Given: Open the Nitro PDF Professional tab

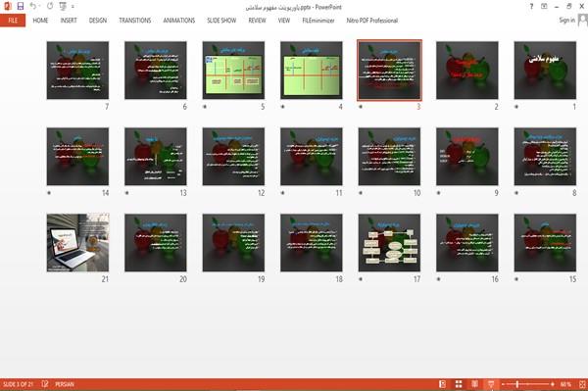Looking at the screenshot, I should tap(372, 21).
